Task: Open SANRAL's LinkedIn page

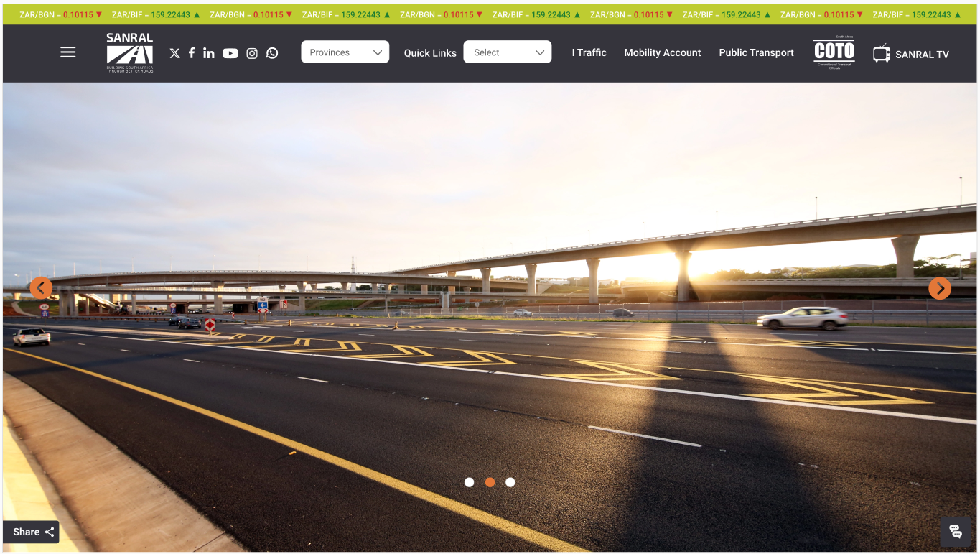Action: point(209,53)
